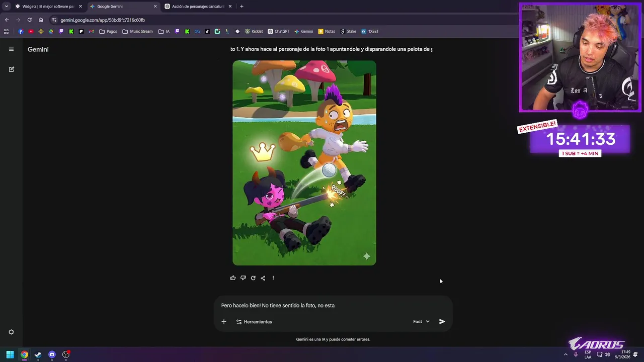The image size is (644, 362).
Task: Close the Widgets tab
Action: (80, 7)
